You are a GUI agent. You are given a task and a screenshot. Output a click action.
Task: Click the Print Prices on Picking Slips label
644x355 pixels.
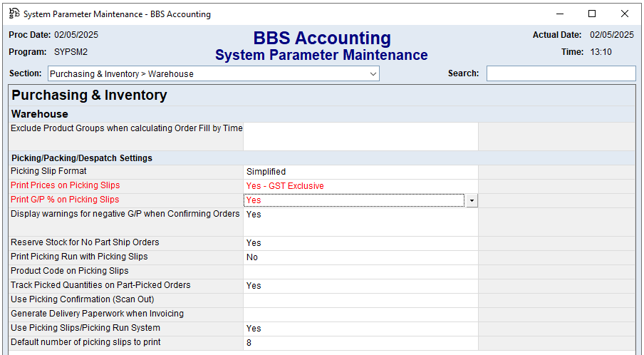(65, 185)
